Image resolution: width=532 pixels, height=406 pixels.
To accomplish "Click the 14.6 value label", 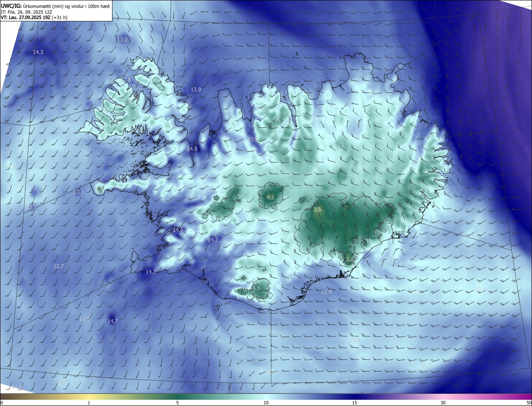I will [x=178, y=230].
